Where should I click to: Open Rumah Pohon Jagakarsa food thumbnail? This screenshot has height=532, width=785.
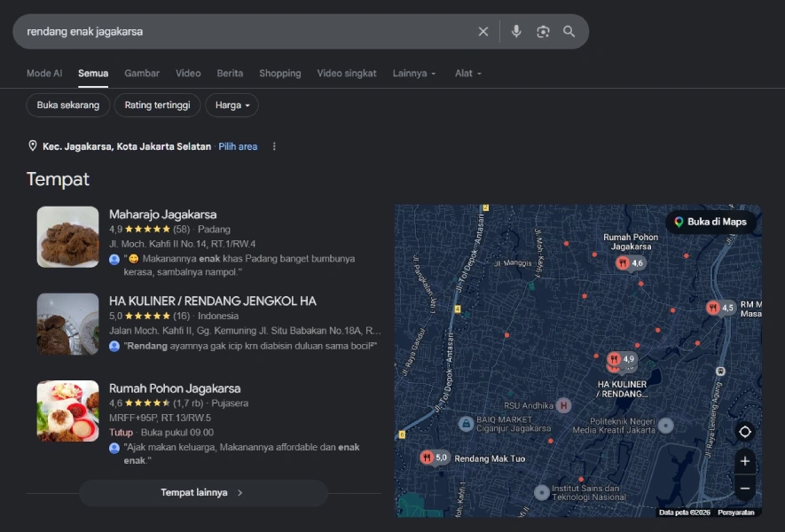(x=67, y=411)
